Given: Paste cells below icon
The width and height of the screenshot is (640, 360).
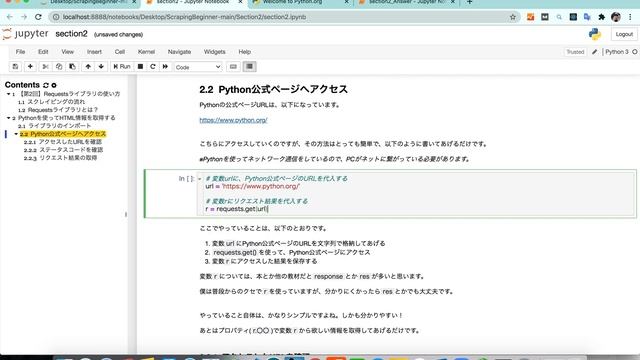Looking at the screenshot, I should [72, 67].
